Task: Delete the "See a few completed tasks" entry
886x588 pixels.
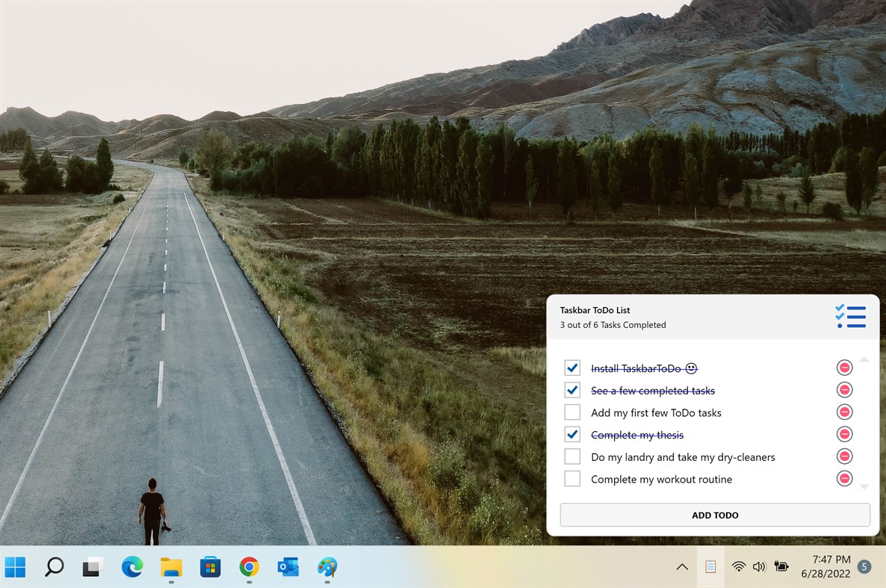Action: [x=844, y=389]
